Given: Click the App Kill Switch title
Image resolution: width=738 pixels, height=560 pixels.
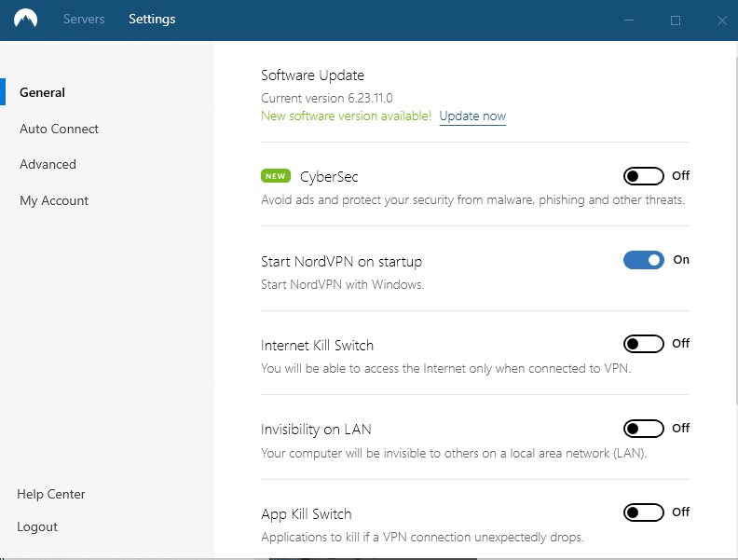Looking at the screenshot, I should 307,514.
